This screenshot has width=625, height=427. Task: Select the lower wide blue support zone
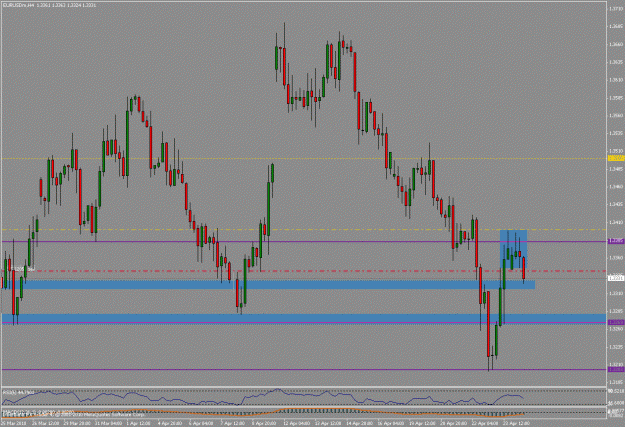(304, 319)
